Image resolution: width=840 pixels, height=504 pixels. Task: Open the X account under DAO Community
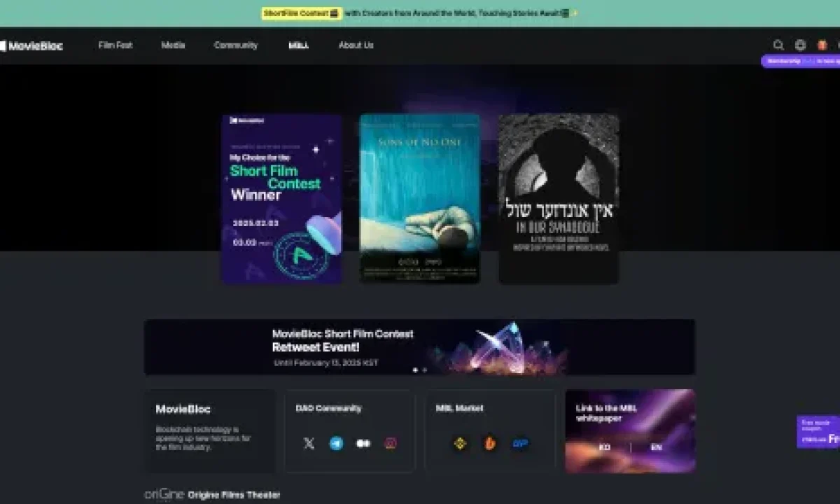309,443
